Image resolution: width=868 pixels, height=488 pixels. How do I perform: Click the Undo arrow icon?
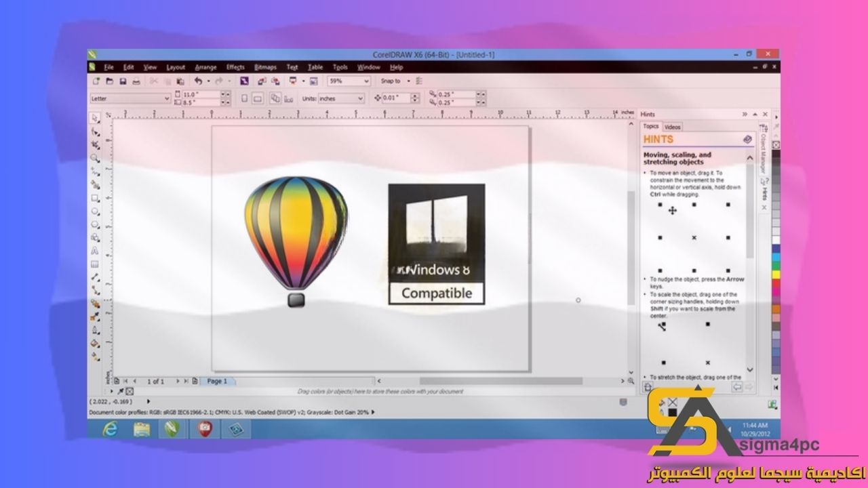tap(198, 81)
